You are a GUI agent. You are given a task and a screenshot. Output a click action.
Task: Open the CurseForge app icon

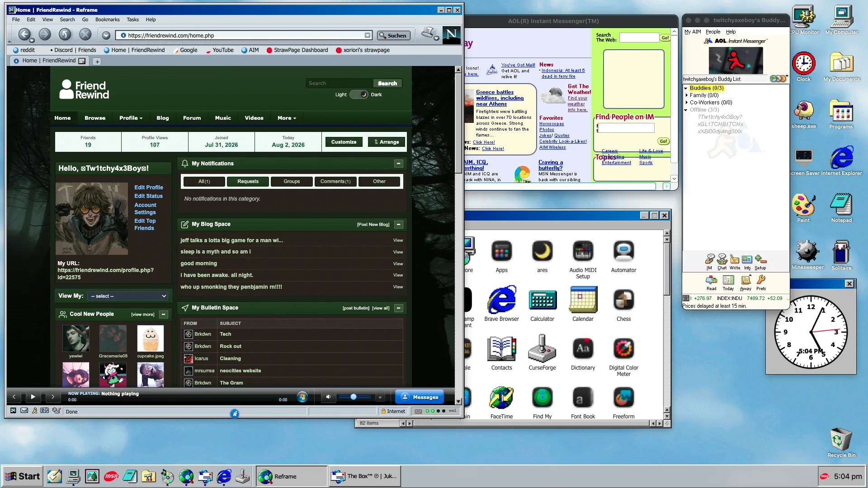pyautogui.click(x=542, y=352)
